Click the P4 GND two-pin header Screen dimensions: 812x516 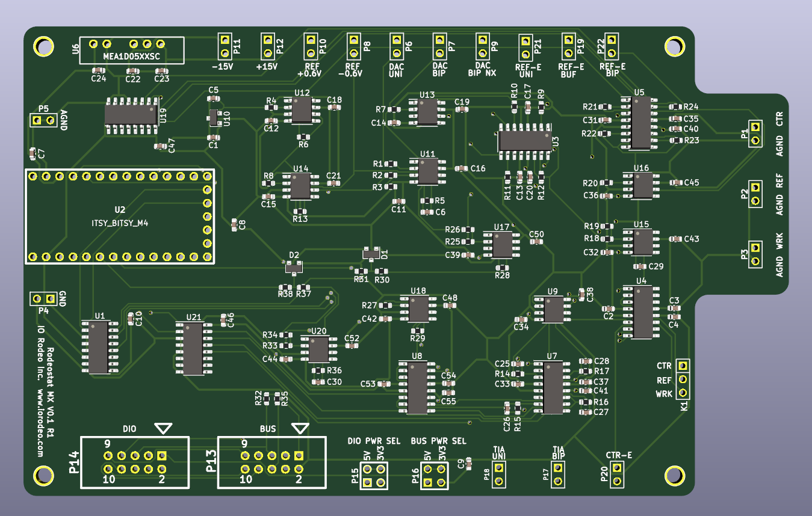tap(43, 298)
